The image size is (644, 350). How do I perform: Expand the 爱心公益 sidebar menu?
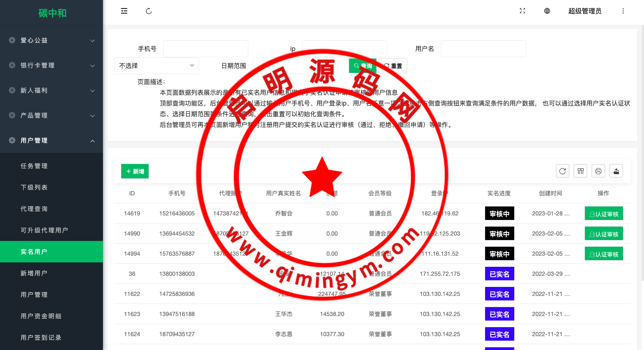click(51, 40)
